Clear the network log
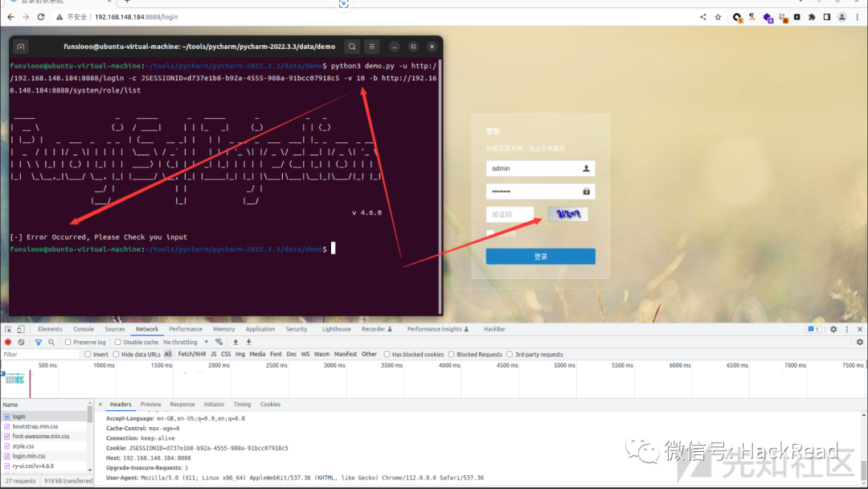The image size is (868, 489). tap(21, 343)
